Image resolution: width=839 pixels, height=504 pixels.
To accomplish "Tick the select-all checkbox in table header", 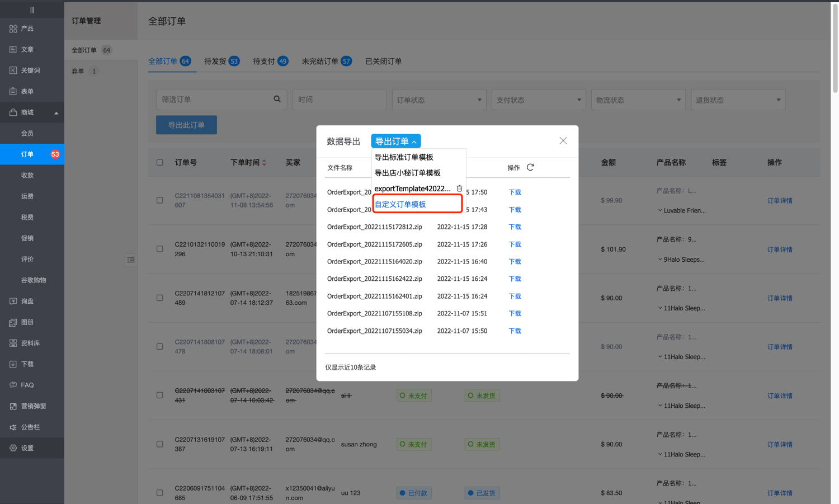I will [x=160, y=162].
